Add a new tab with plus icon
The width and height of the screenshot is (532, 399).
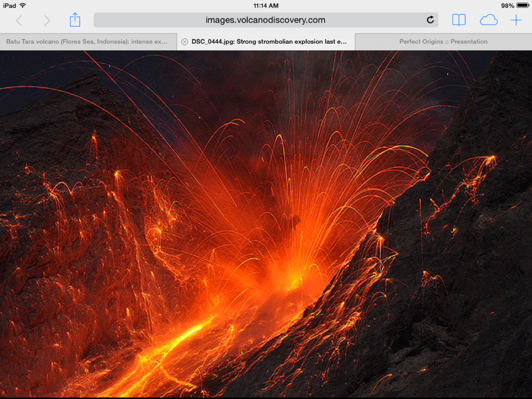516,20
